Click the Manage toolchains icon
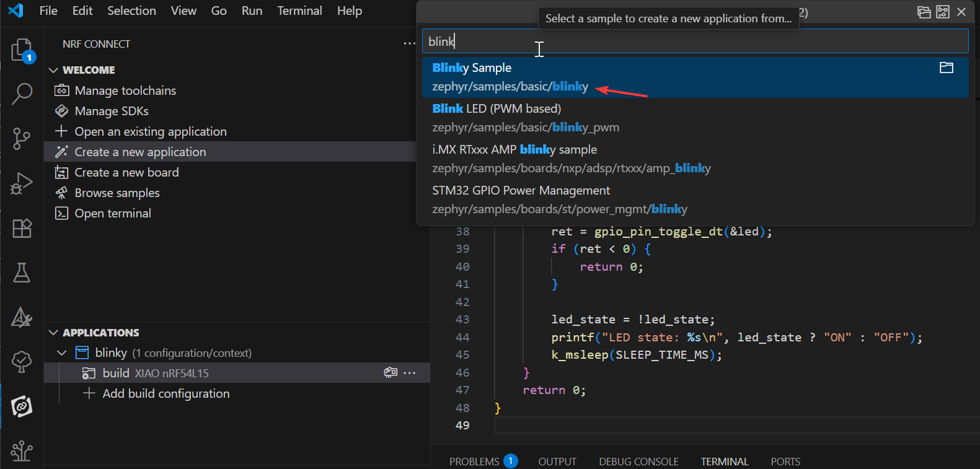980x469 pixels. (61, 90)
